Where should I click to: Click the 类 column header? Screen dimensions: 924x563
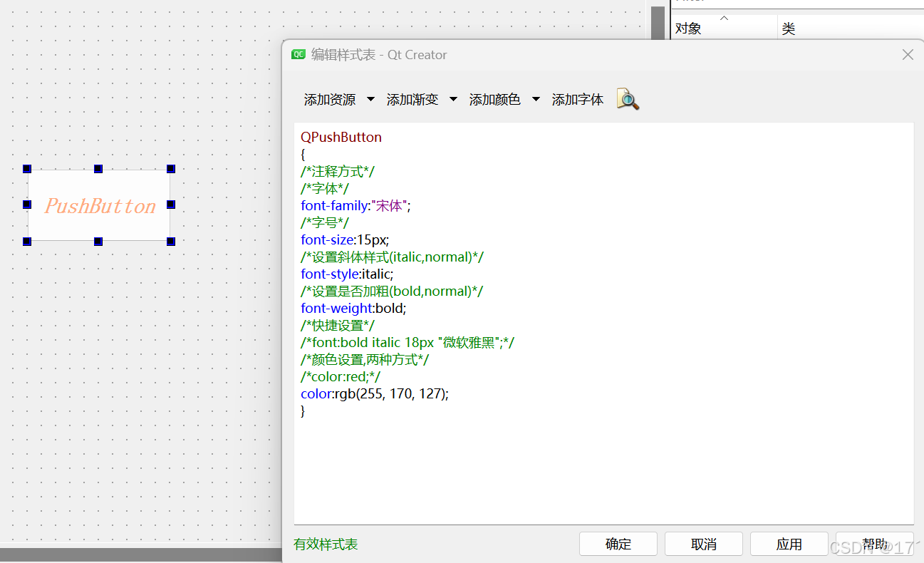[x=851, y=27]
